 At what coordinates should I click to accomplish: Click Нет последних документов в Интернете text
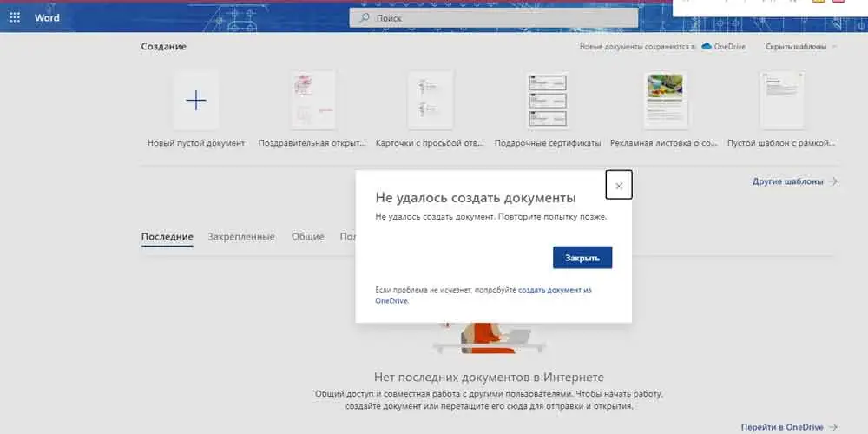click(489, 377)
